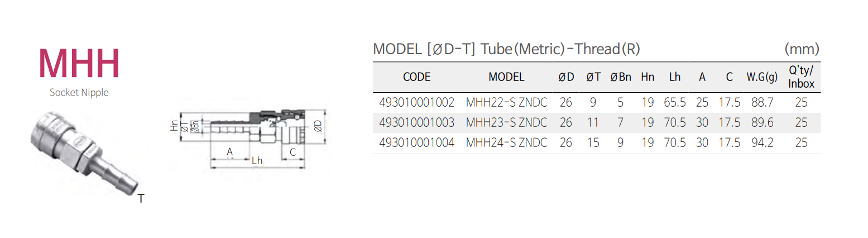868x238 pixels.
Task: Click the 94.2 weight value
Action: [x=762, y=142]
